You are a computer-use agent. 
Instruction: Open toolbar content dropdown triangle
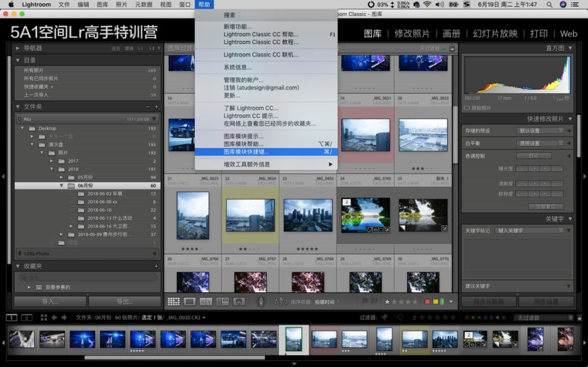(451, 302)
